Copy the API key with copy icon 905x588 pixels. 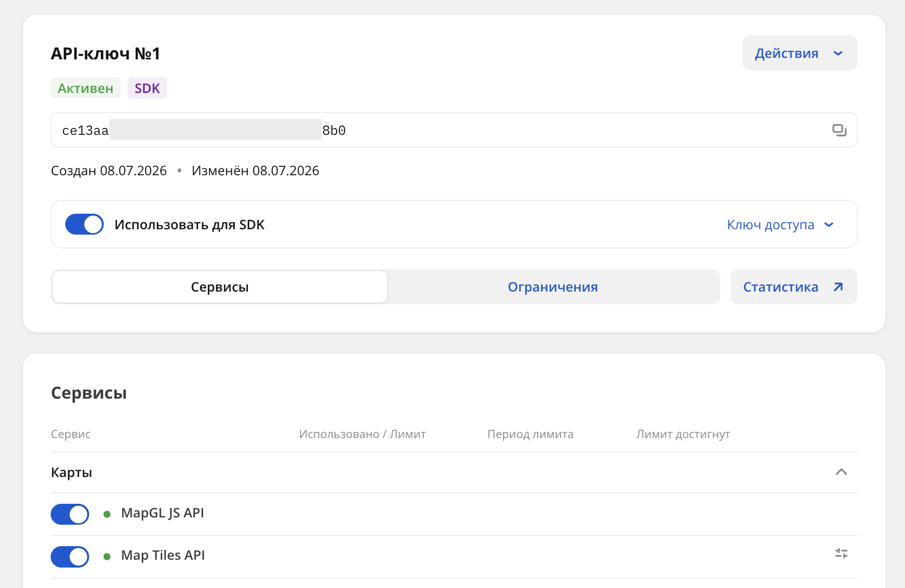click(839, 130)
